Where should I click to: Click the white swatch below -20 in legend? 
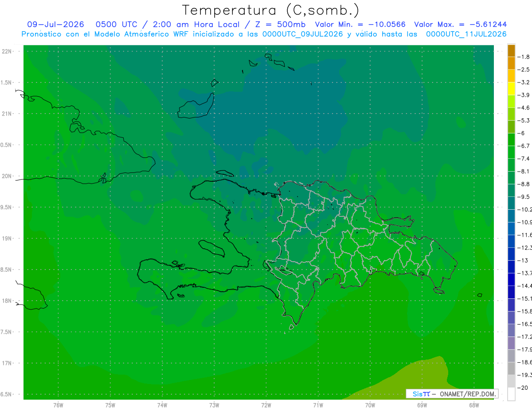tap(511, 394)
